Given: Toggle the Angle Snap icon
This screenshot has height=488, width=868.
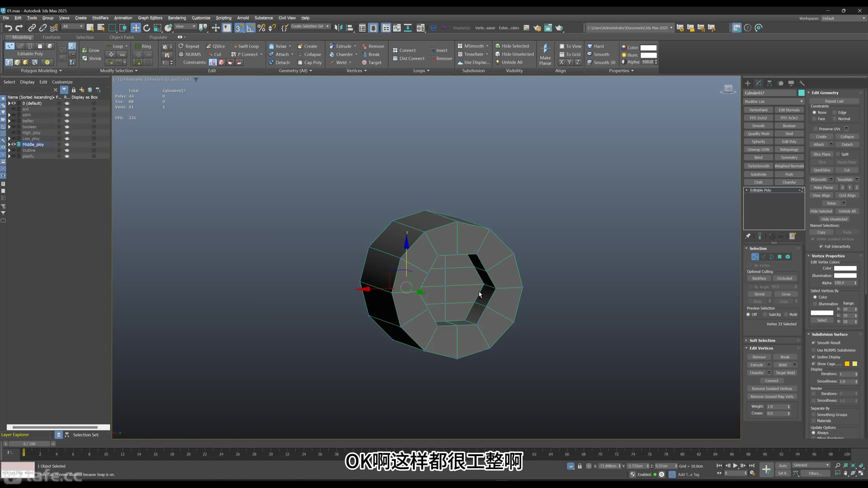Looking at the screenshot, I should click(x=250, y=28).
